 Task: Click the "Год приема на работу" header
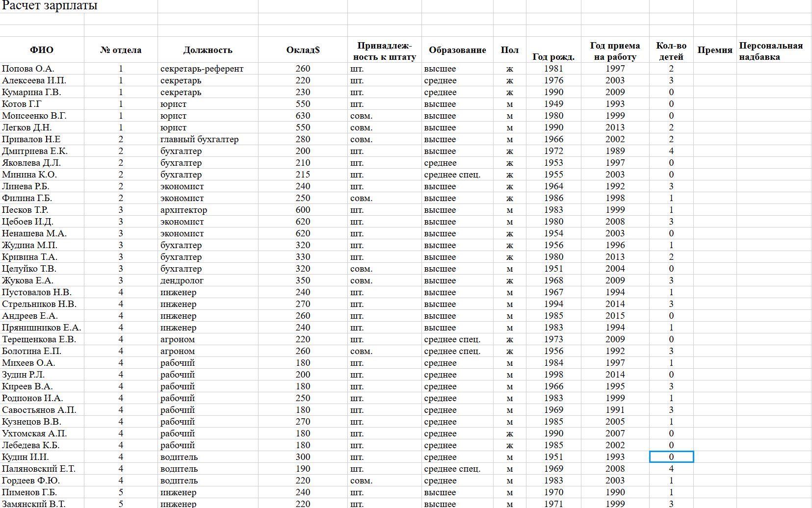(615, 51)
